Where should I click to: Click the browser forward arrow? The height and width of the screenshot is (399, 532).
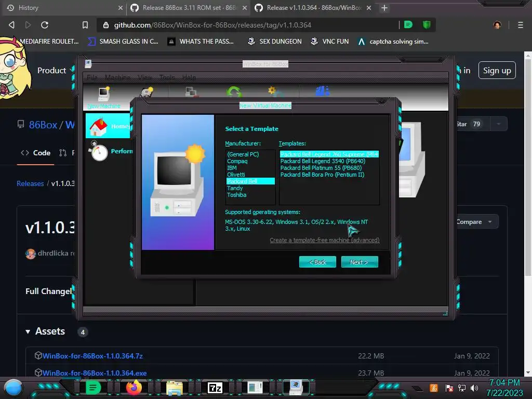click(28, 25)
